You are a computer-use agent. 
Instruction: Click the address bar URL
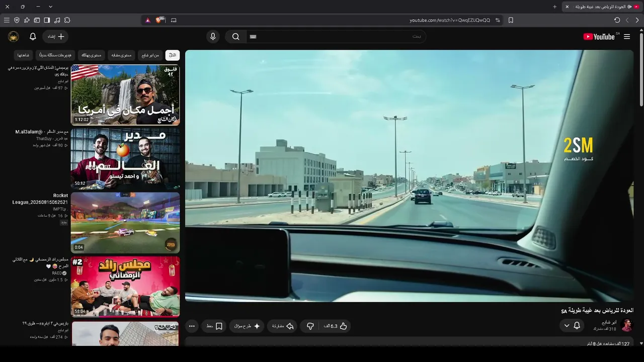coord(450,20)
